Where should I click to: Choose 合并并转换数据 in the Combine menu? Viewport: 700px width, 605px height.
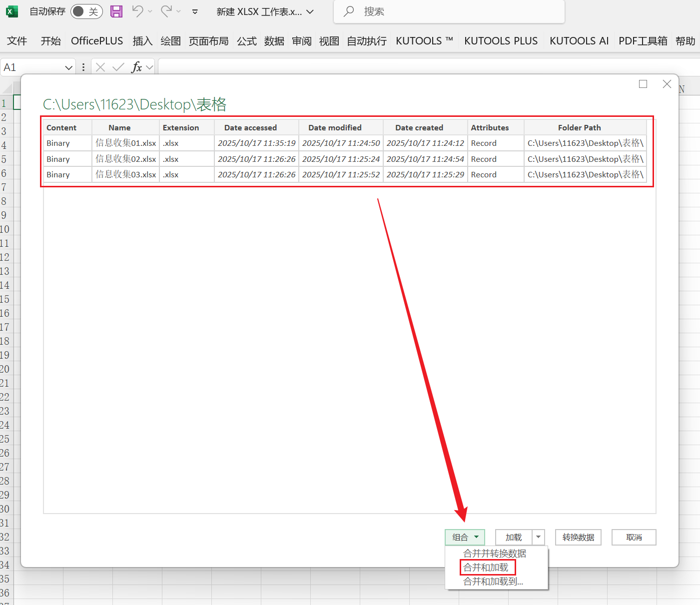[x=494, y=553]
